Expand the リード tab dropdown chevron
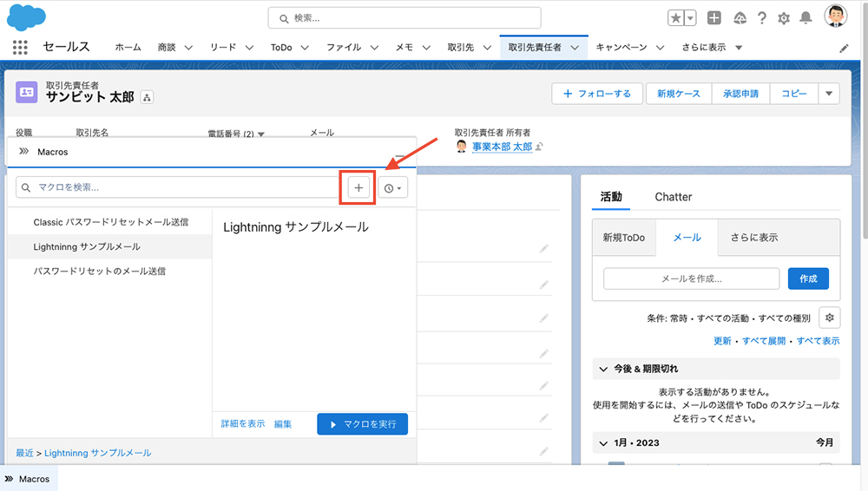Screen dimensions: 868x491 click(249, 48)
